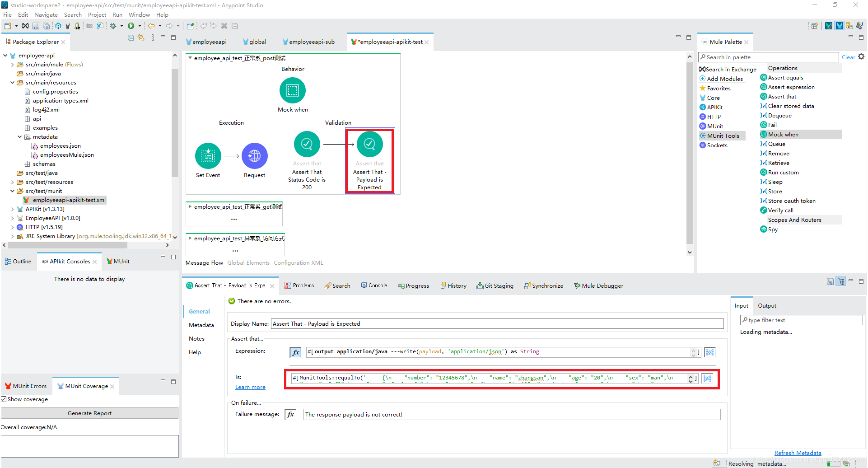Screen dimensions: 868x468
Task: Open the Run menu
Action: click(x=117, y=15)
